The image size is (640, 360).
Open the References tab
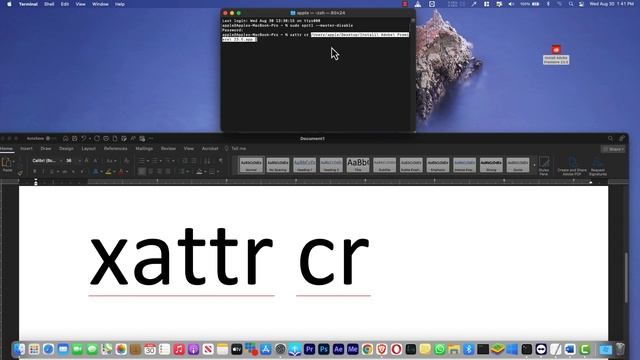[116, 149]
